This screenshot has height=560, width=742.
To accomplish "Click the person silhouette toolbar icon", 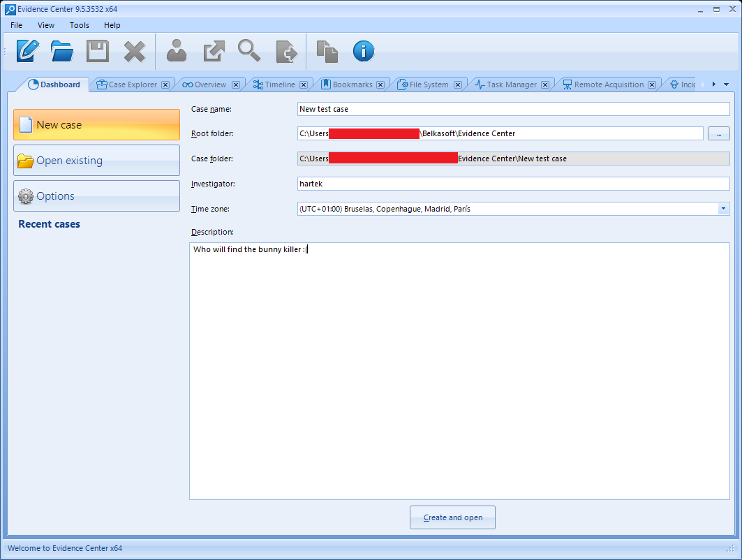I will (177, 51).
